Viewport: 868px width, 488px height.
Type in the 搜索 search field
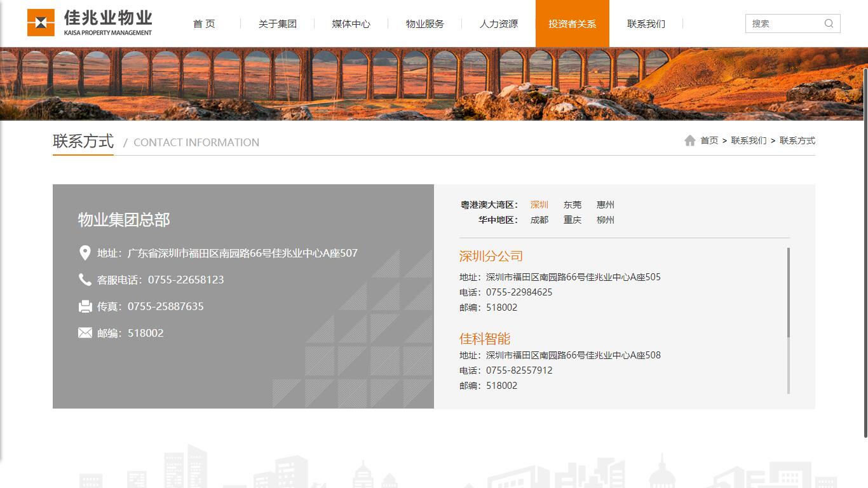[785, 24]
